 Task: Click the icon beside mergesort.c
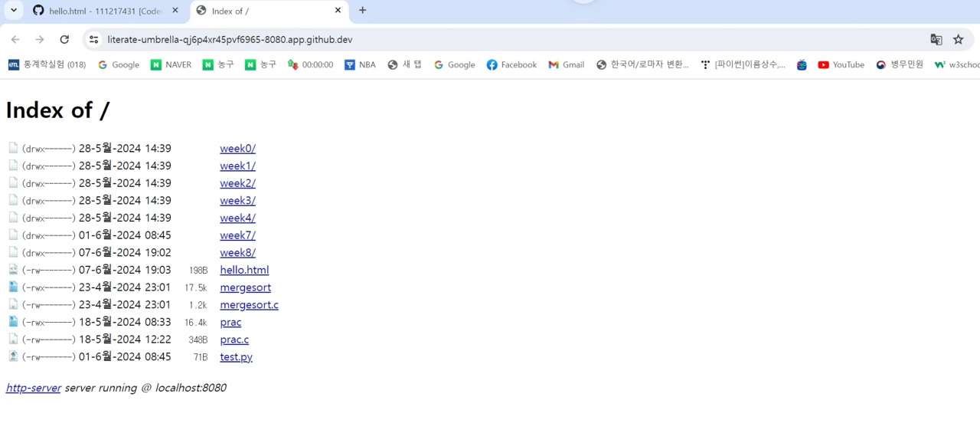13,304
